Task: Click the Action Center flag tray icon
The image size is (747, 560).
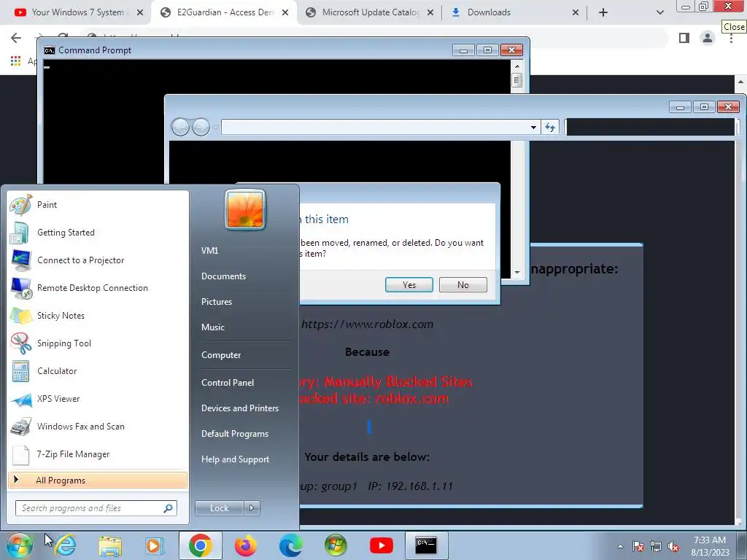Action: [x=638, y=547]
